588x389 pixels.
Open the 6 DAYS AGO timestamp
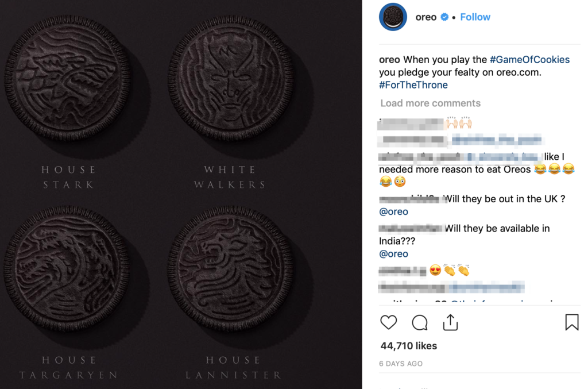click(x=401, y=364)
